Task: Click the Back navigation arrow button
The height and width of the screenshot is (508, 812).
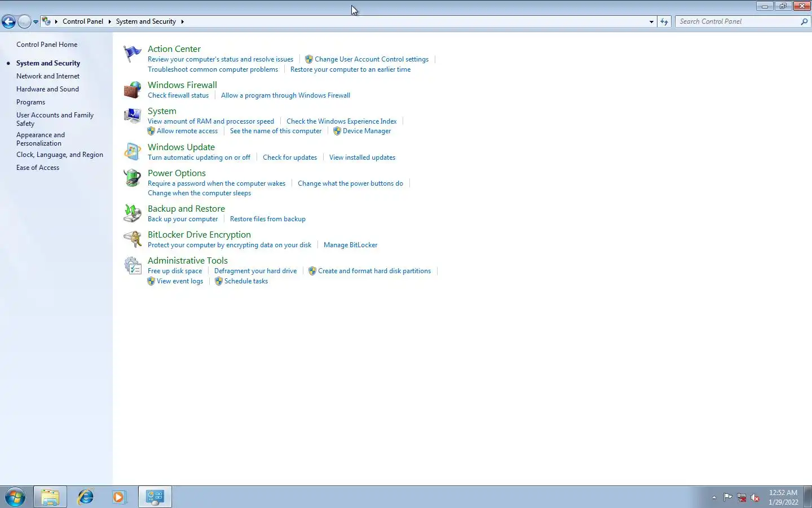Action: click(x=8, y=21)
